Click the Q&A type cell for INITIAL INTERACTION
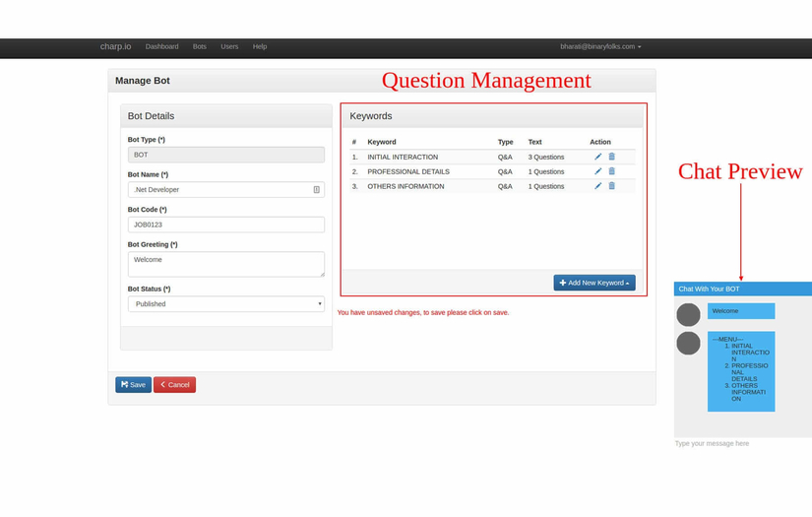 (x=505, y=157)
